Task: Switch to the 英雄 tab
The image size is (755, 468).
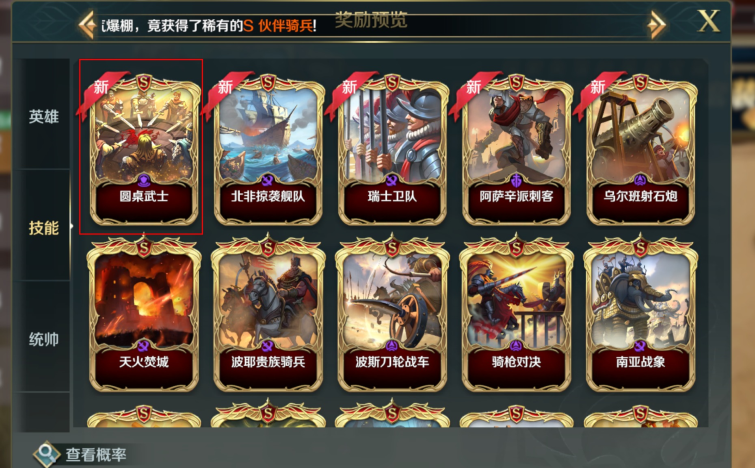Action: (x=43, y=116)
